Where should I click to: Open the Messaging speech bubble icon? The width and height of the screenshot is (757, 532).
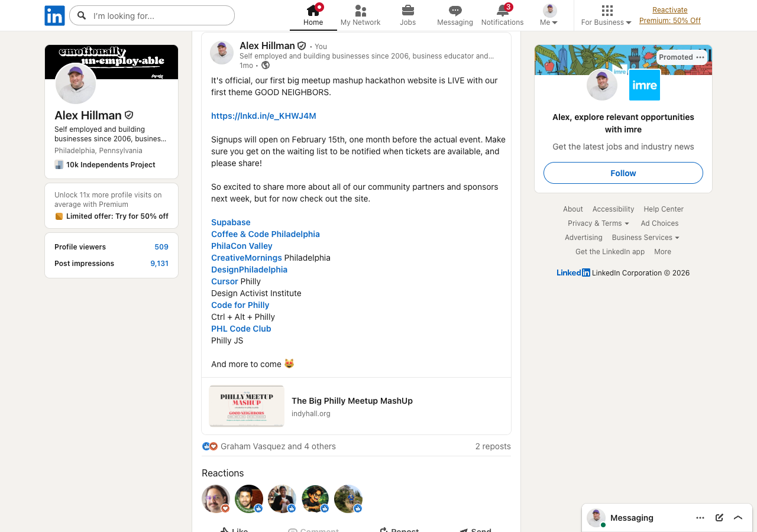(x=455, y=11)
